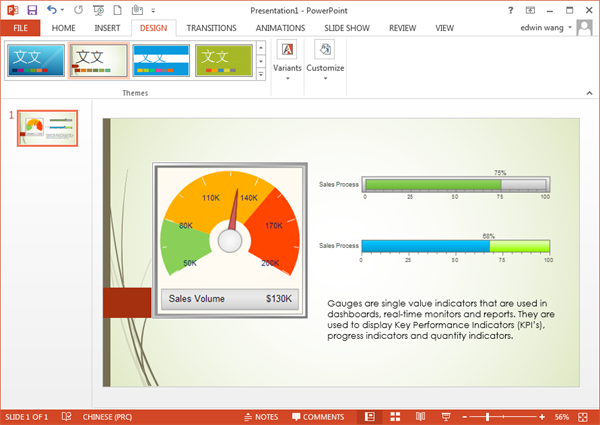Select the green theme thumbnail

pyautogui.click(x=222, y=60)
